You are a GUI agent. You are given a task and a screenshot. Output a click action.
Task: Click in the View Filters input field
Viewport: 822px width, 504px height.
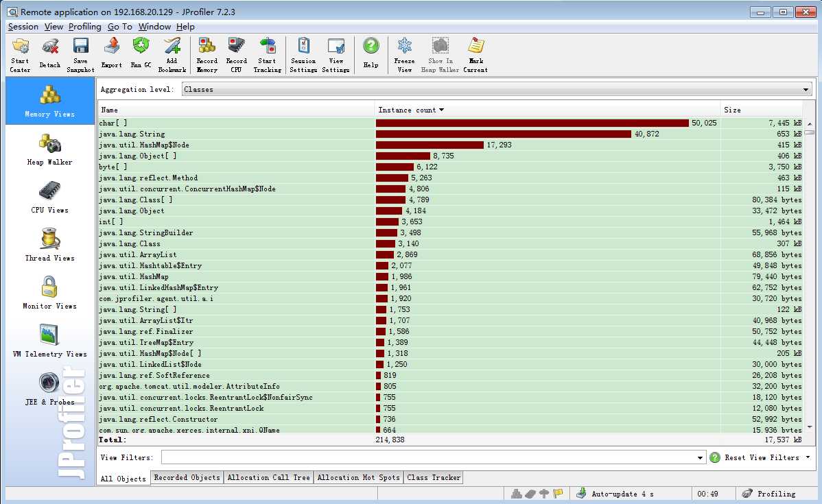(x=427, y=457)
